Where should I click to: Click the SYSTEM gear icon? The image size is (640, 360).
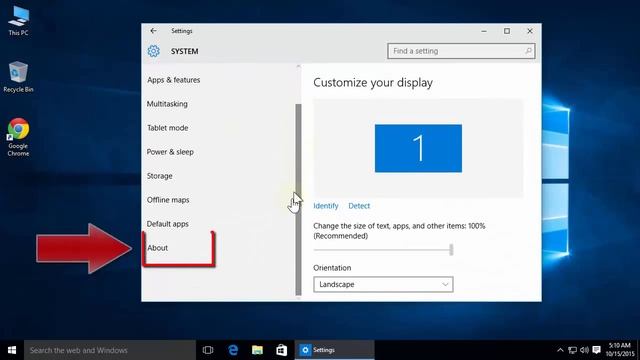click(153, 51)
